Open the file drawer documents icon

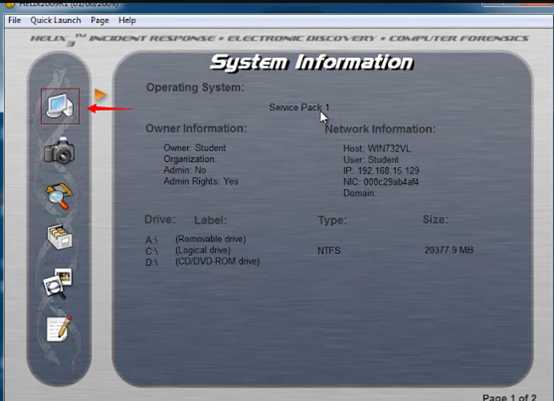point(60,236)
